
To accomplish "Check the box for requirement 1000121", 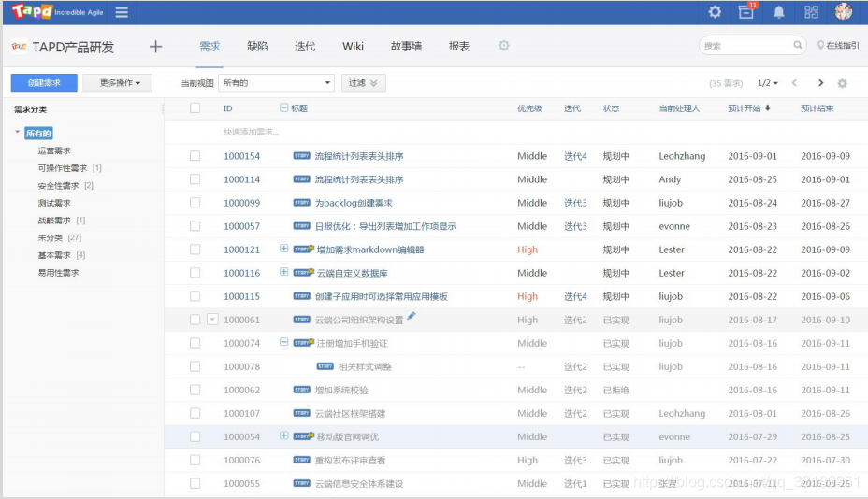I will tap(195, 249).
